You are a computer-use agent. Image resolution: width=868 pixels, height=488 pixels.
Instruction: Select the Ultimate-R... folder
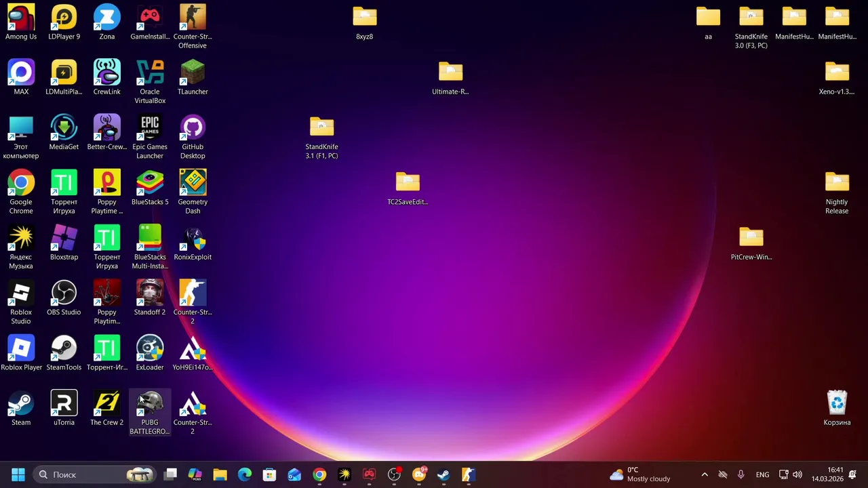[450, 78]
